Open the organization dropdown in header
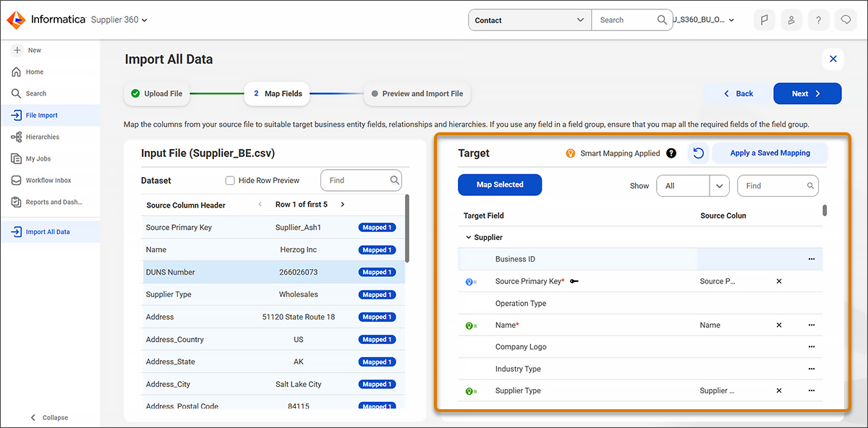The height and width of the screenshot is (428, 868). point(704,20)
